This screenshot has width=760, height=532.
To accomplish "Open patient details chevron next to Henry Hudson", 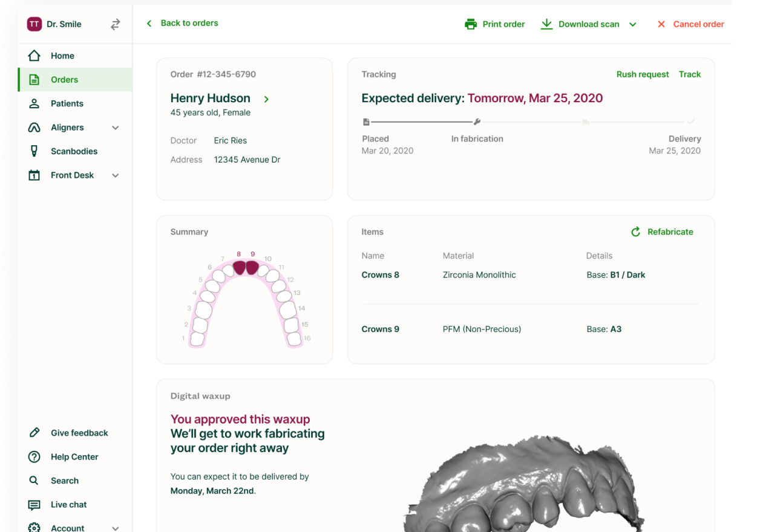I will [266, 99].
